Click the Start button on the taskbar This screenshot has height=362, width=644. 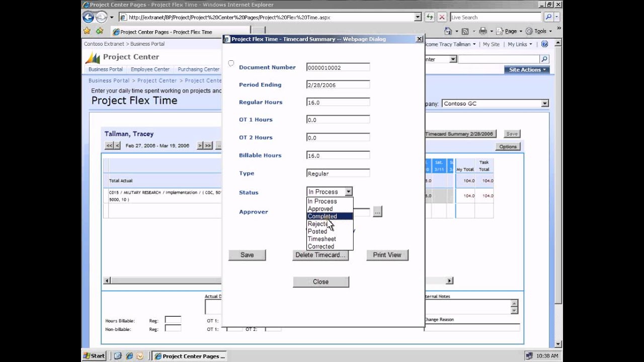tap(94, 356)
